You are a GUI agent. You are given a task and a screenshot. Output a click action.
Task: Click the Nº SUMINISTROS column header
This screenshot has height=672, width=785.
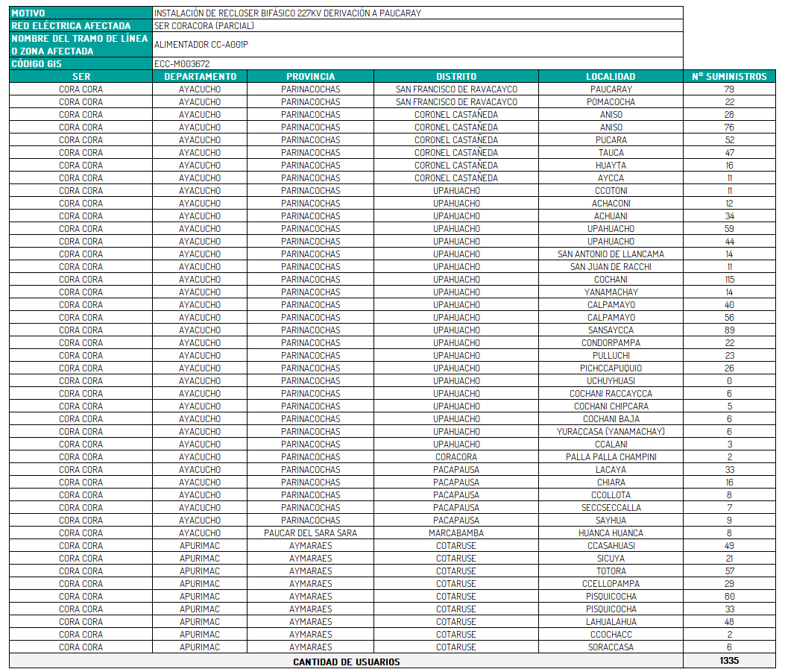tap(729, 76)
